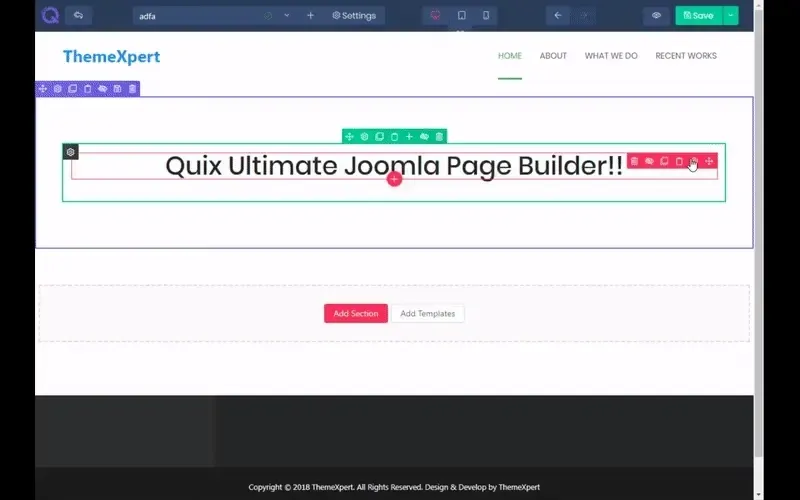Save the page
The image size is (800, 500).
pyautogui.click(x=698, y=15)
